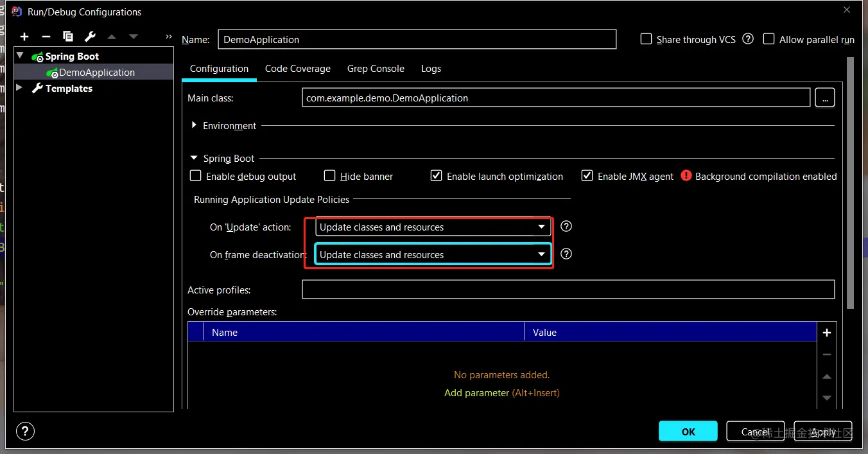Image resolution: width=868 pixels, height=454 pixels.
Task: Click the Main class input field
Action: tap(556, 98)
